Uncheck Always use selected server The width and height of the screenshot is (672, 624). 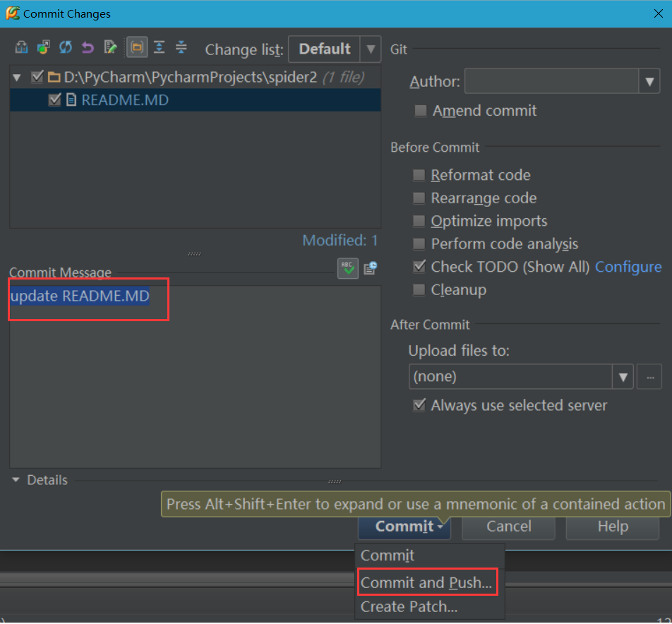click(x=419, y=405)
